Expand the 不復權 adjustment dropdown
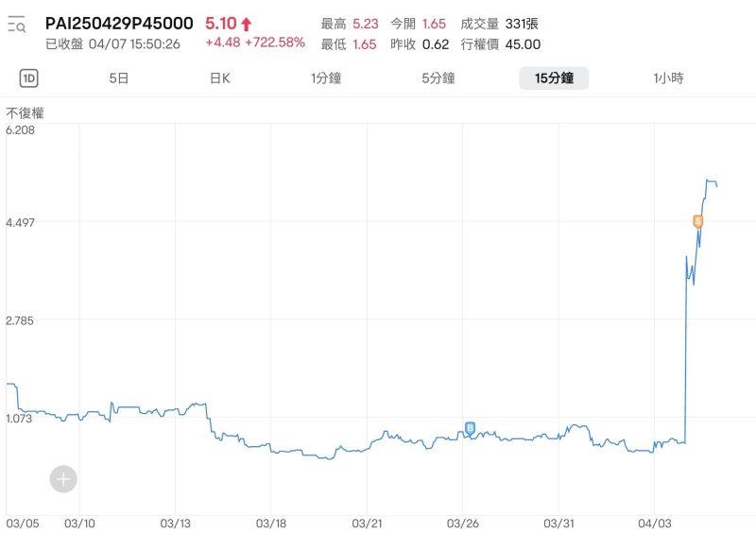Viewport: 756px width, 533px height. [26, 112]
